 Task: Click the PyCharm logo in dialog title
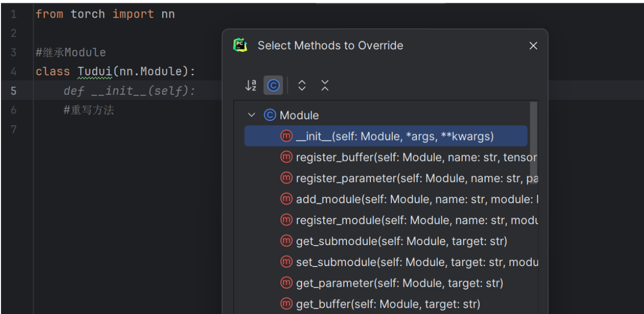[x=240, y=45]
